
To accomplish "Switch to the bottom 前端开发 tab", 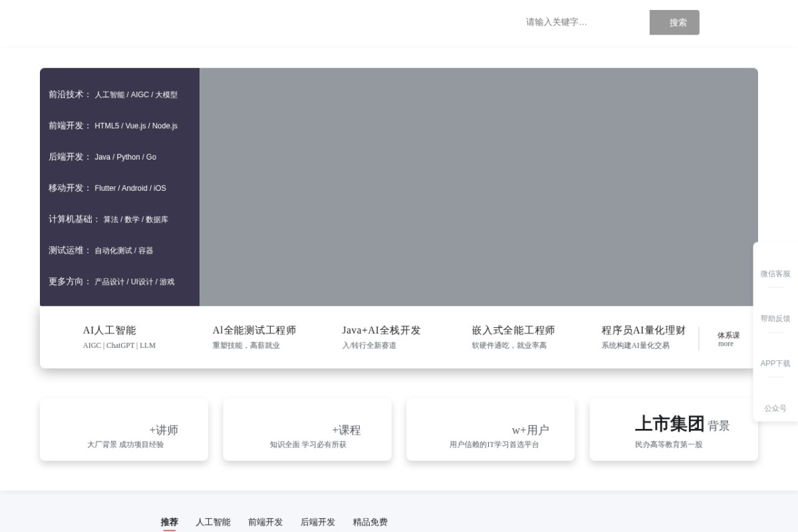I will (x=265, y=523).
